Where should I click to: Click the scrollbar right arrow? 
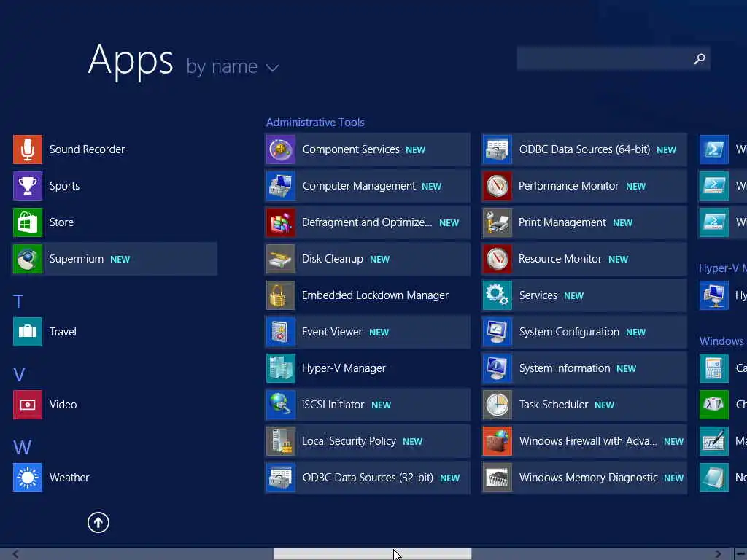719,554
